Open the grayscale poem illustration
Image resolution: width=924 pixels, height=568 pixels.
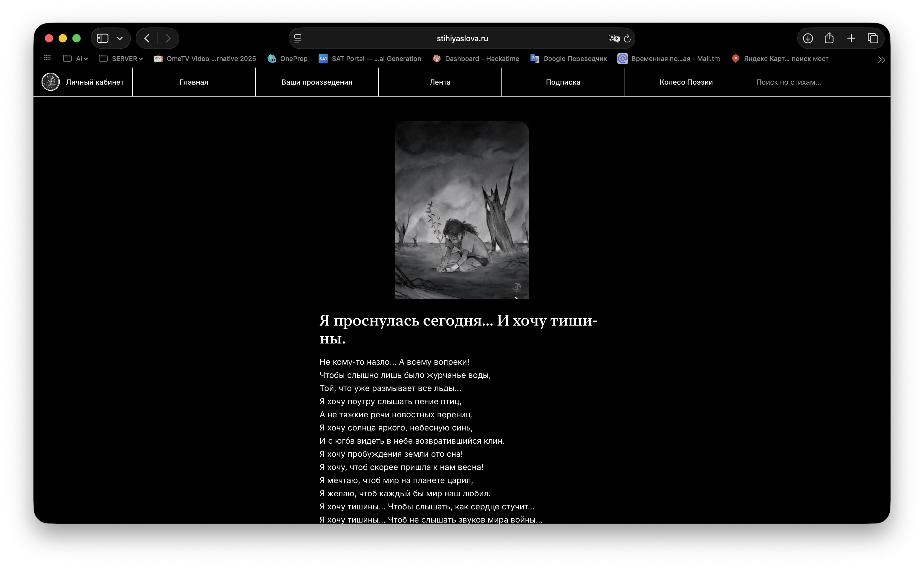[461, 210]
